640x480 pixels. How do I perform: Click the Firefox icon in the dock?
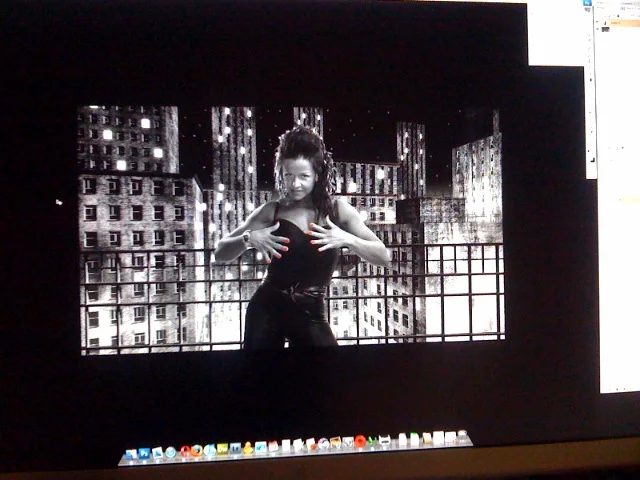pyautogui.click(x=197, y=451)
